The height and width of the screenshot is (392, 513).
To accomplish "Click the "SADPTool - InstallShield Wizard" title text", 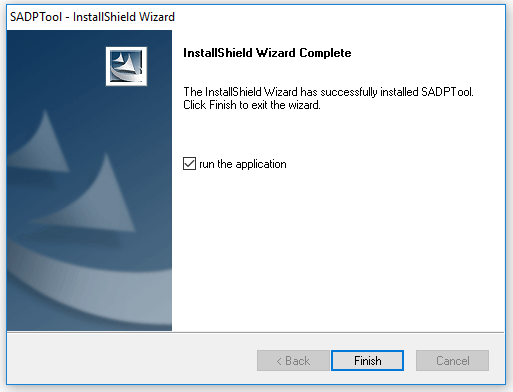I will click(x=92, y=17).
